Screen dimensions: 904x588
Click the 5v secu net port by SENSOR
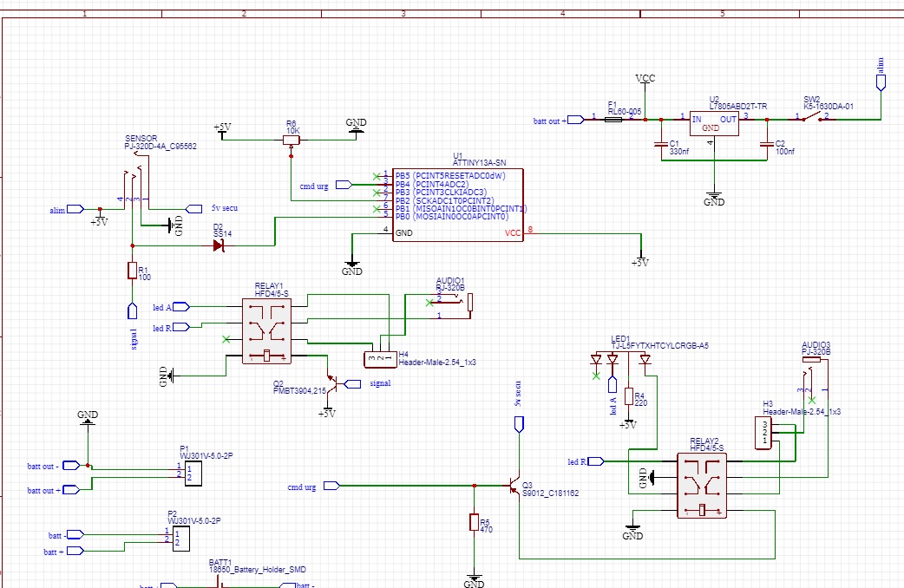pos(193,209)
